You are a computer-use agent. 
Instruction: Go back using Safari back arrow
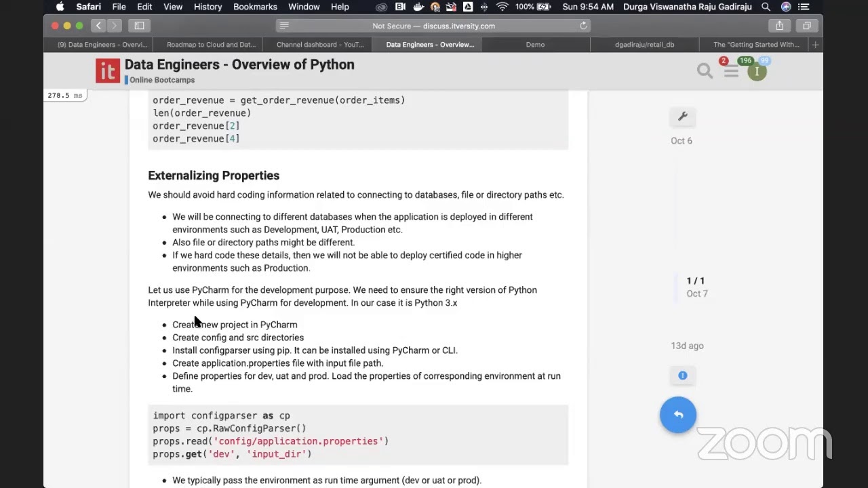tap(98, 26)
